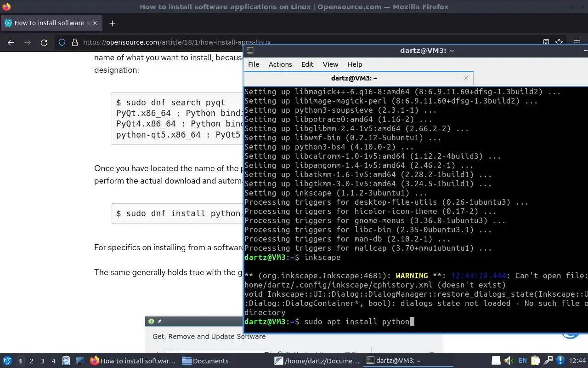This screenshot has width=588, height=368.
Task: Click the 12:44 clock
Action: [x=577, y=361]
